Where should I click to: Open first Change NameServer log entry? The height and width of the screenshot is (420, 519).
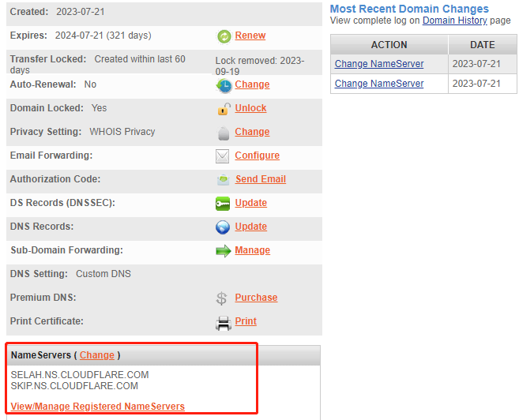[x=379, y=64]
